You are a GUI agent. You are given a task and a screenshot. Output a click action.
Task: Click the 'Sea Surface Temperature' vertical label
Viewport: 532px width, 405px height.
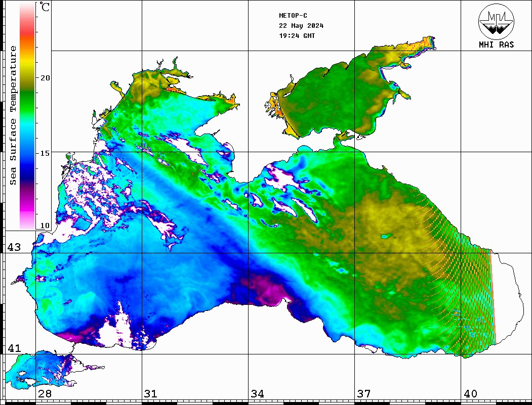coord(13,115)
